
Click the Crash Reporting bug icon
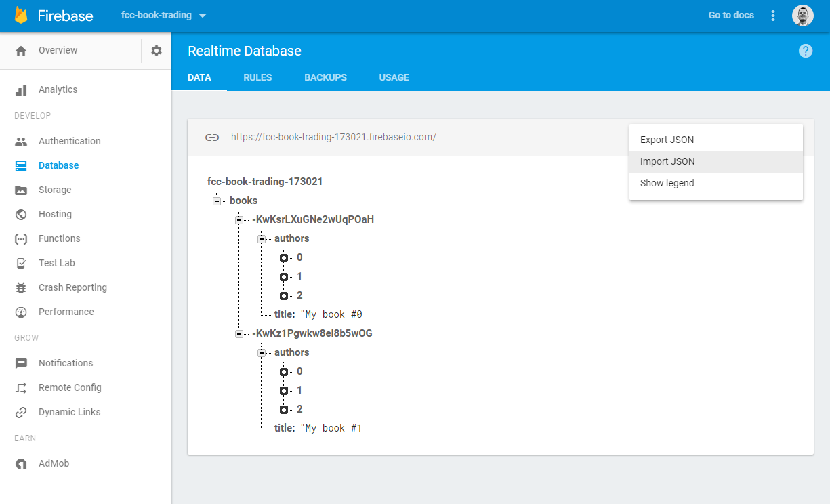[21, 287]
